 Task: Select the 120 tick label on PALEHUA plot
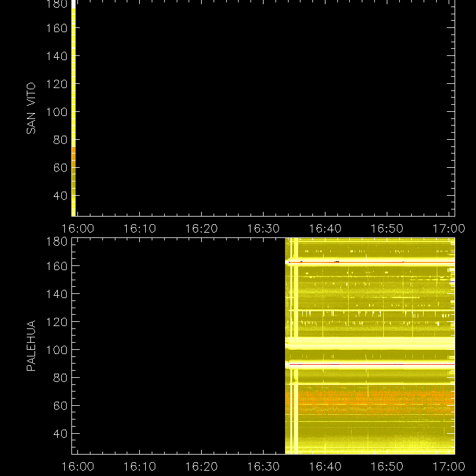pos(57,322)
